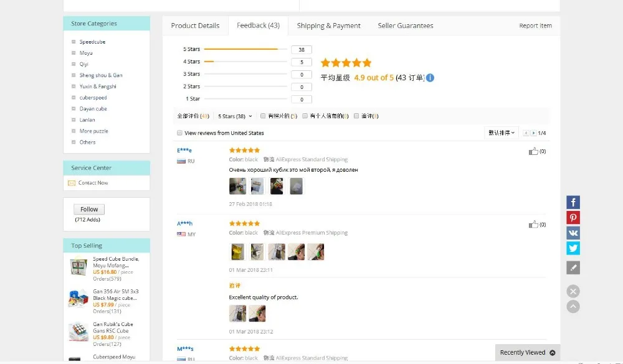The image size is (623, 364).
Task: Open the More puzzle category
Action: (94, 131)
